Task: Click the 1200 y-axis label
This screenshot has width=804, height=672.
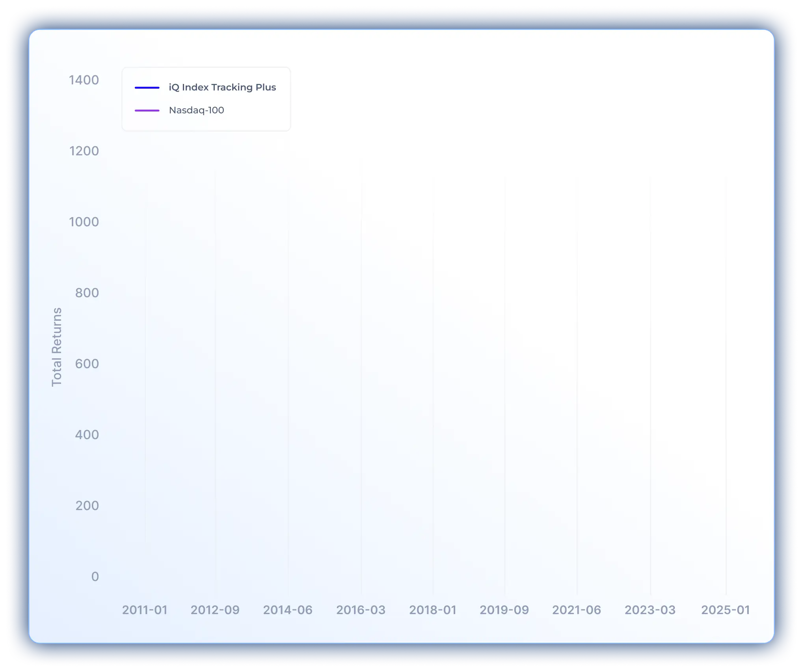Action: (84, 151)
